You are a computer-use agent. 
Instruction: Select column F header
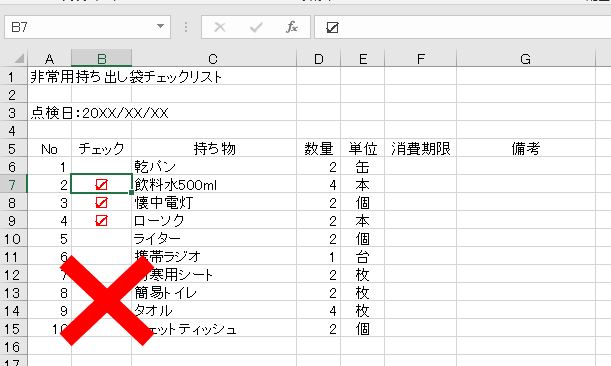pyautogui.click(x=420, y=59)
